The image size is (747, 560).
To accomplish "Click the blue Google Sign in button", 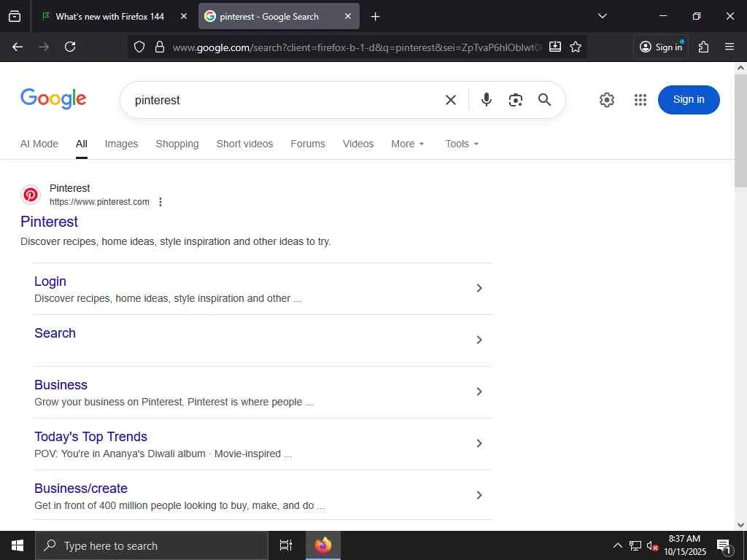I will pyautogui.click(x=689, y=99).
